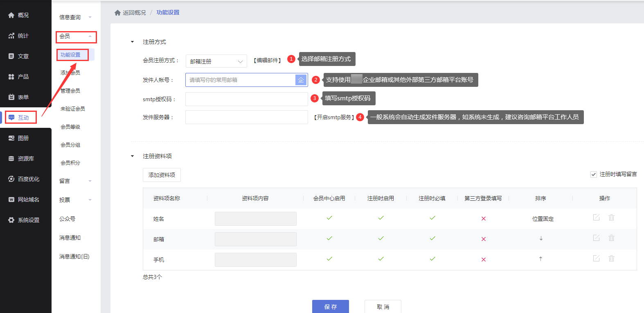Delete the 手机 row with trash icon

click(611, 259)
